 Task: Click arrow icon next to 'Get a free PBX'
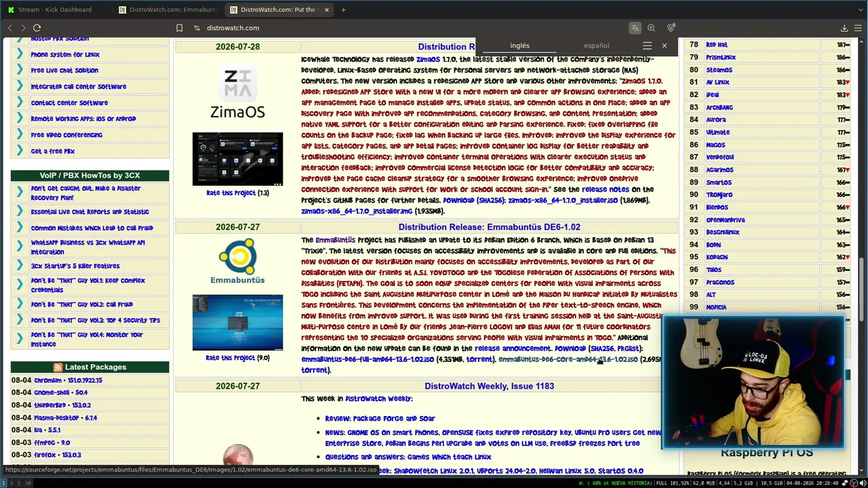20,151
